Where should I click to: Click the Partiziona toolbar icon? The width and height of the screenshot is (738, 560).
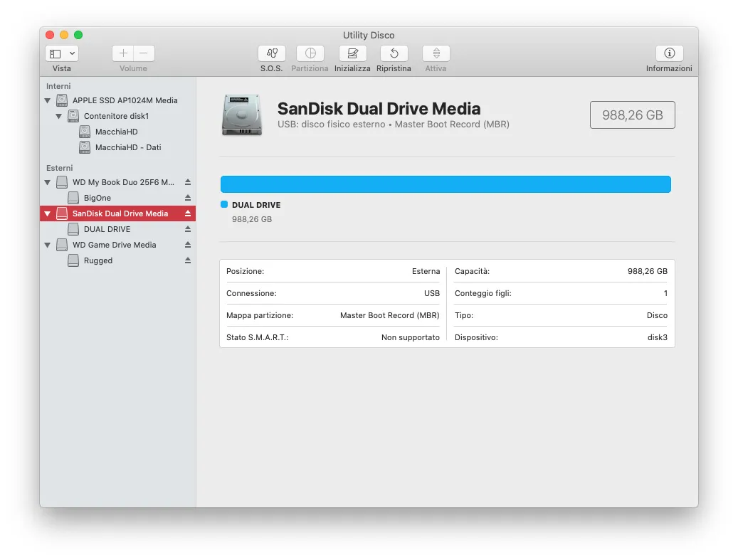[310, 54]
